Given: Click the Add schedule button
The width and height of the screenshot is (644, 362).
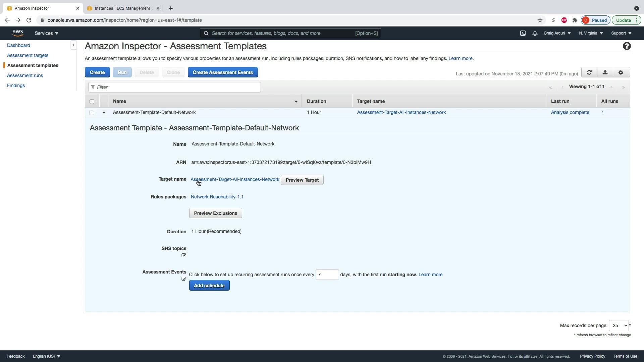Looking at the screenshot, I should click(209, 286).
